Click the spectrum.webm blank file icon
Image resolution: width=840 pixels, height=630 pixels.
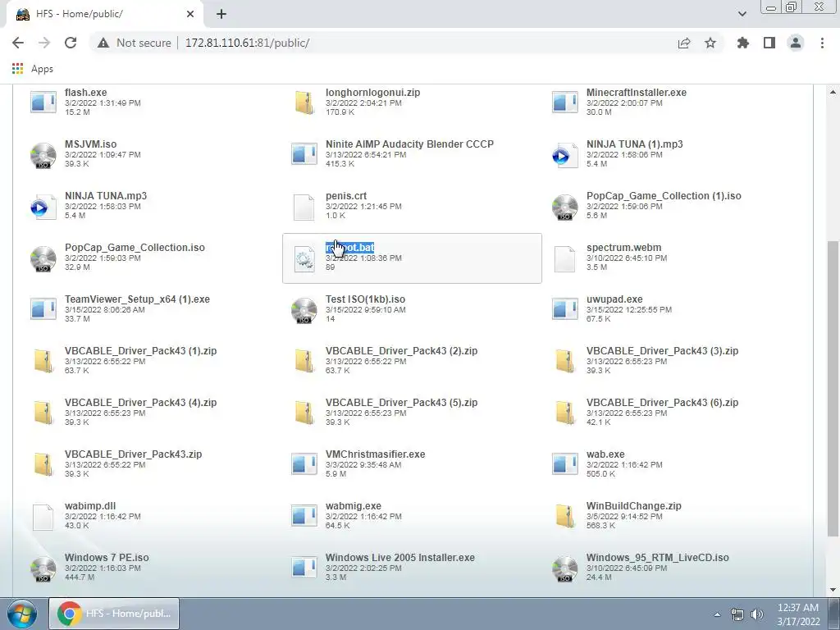coord(564,258)
